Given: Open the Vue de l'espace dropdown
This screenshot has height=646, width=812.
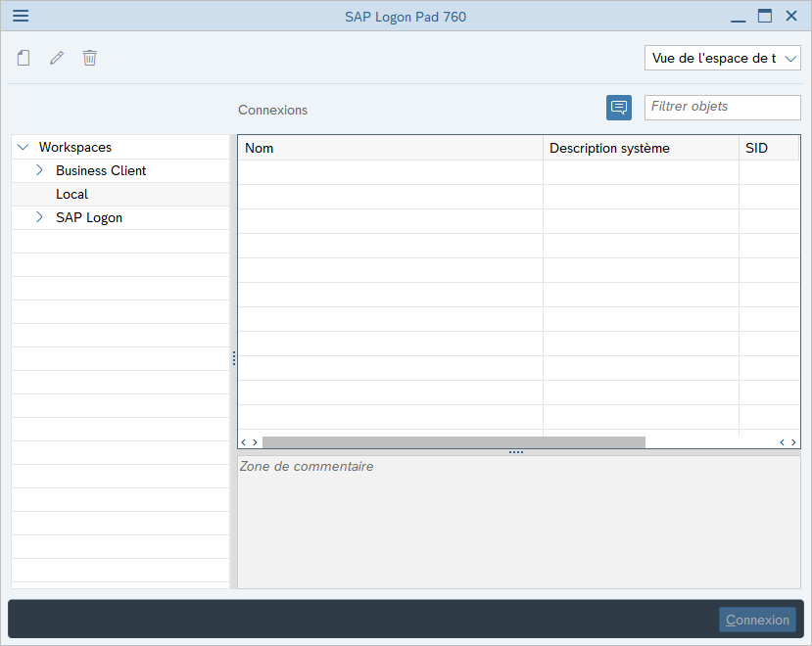Looking at the screenshot, I should point(723,58).
